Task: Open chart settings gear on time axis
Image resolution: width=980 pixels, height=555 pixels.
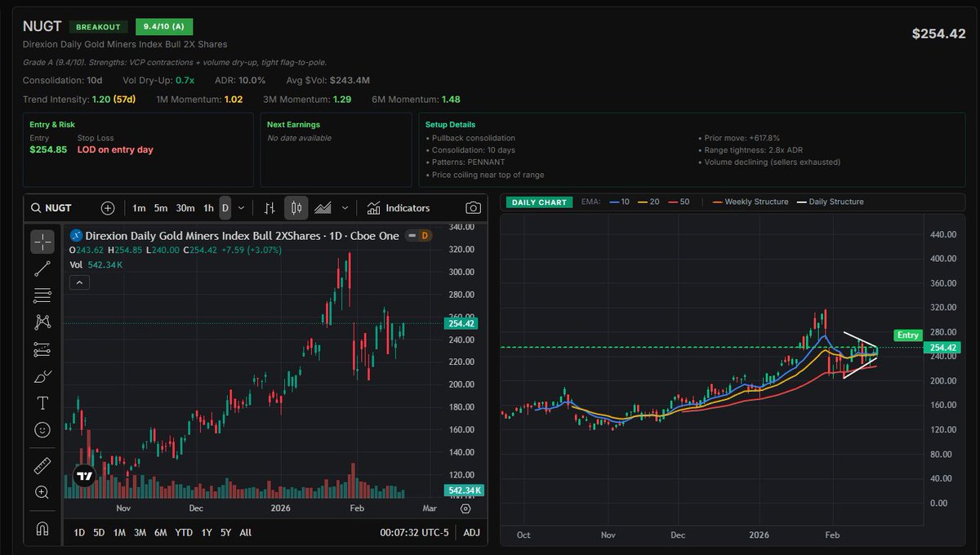Action: click(x=465, y=508)
